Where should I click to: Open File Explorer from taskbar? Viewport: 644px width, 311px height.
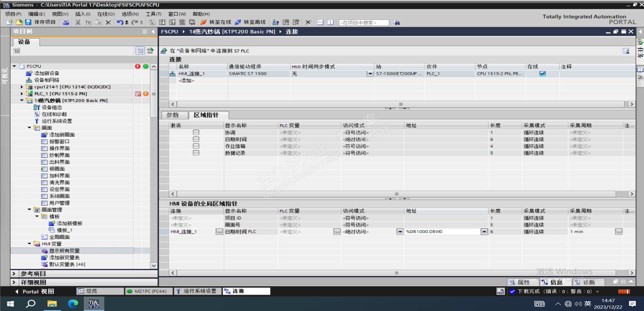[52, 304]
